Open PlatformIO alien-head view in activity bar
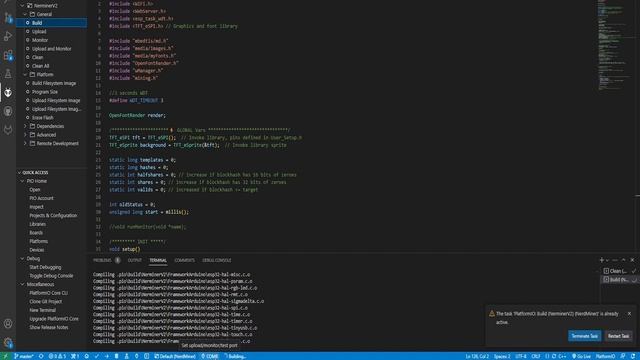640x360 pixels. [8, 93]
